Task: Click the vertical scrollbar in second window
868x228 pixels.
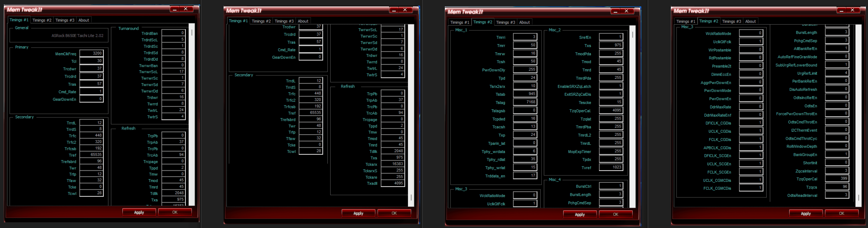Action: tap(411, 115)
